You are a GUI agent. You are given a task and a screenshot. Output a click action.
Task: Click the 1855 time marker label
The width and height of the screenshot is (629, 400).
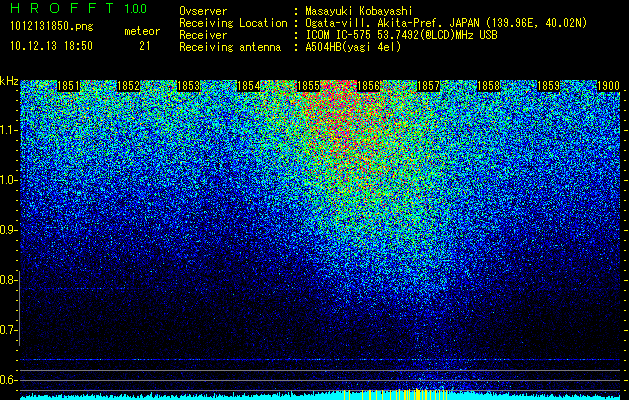(x=308, y=86)
